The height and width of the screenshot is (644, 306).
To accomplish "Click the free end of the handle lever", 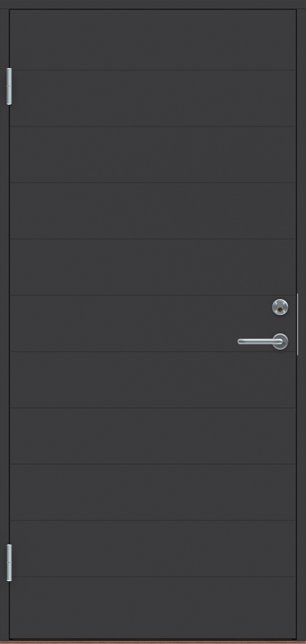I will (240, 342).
